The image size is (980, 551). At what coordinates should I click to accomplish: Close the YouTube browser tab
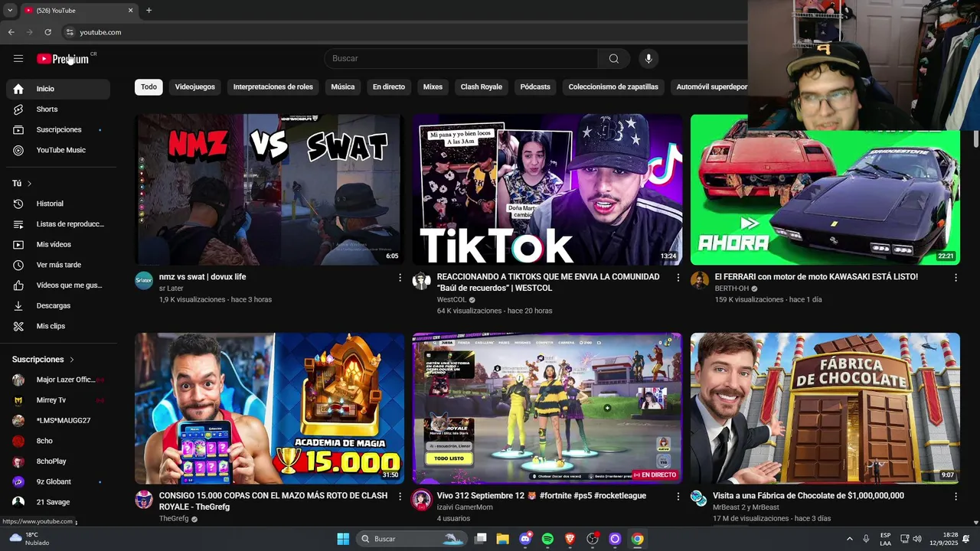(130, 10)
